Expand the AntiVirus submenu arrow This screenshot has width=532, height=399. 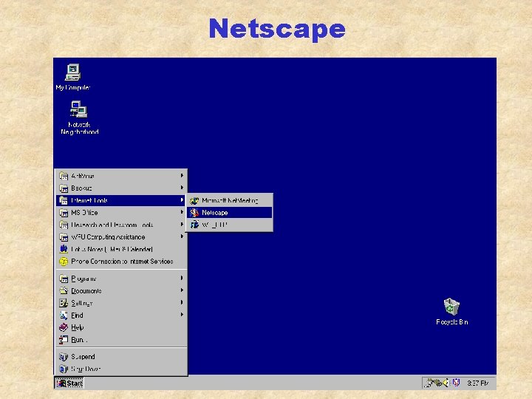[x=182, y=175]
